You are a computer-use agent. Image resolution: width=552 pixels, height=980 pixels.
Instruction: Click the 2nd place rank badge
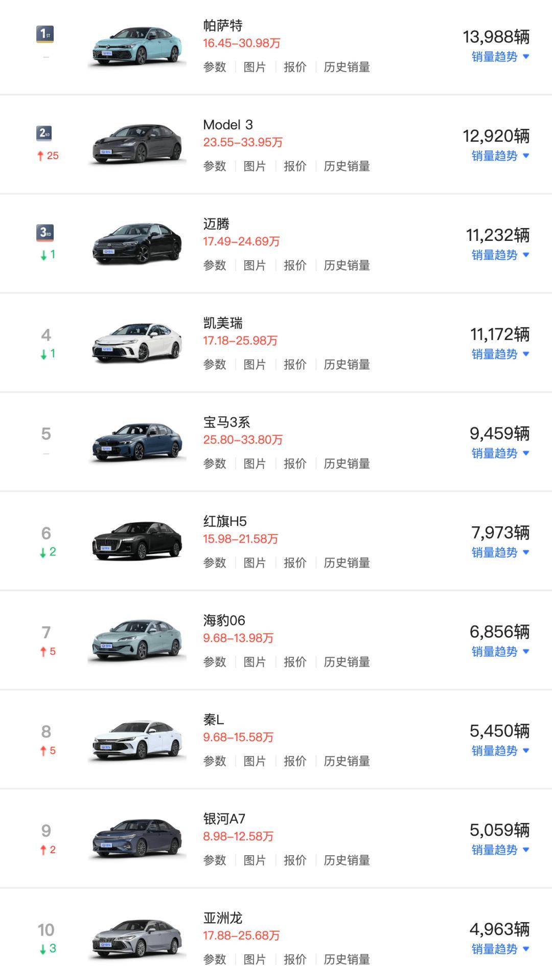46,133
